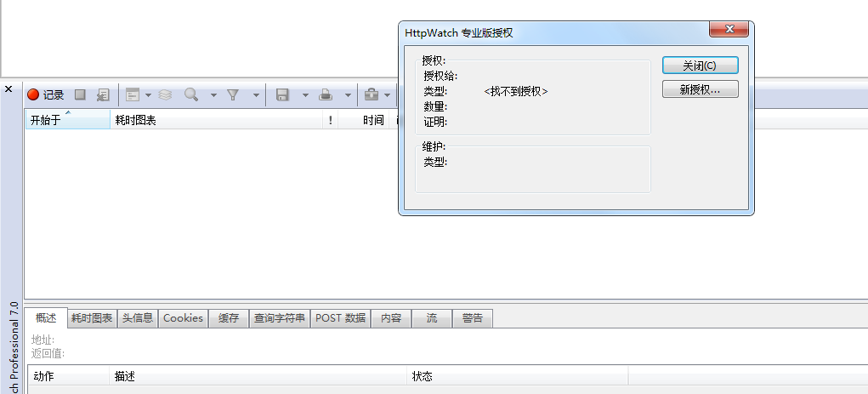Click the 状态 column header
The image size is (868, 394).
518,376
